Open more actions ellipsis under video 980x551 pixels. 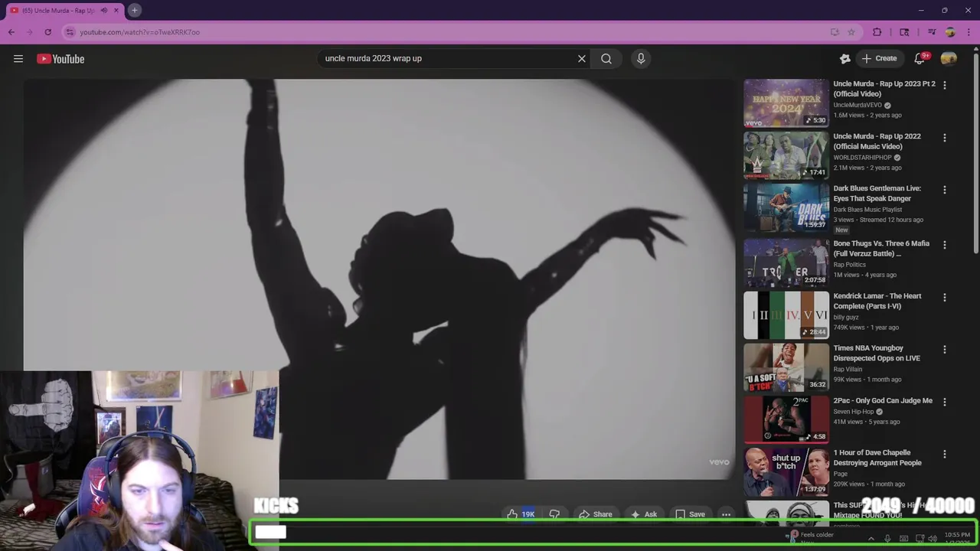pyautogui.click(x=726, y=514)
